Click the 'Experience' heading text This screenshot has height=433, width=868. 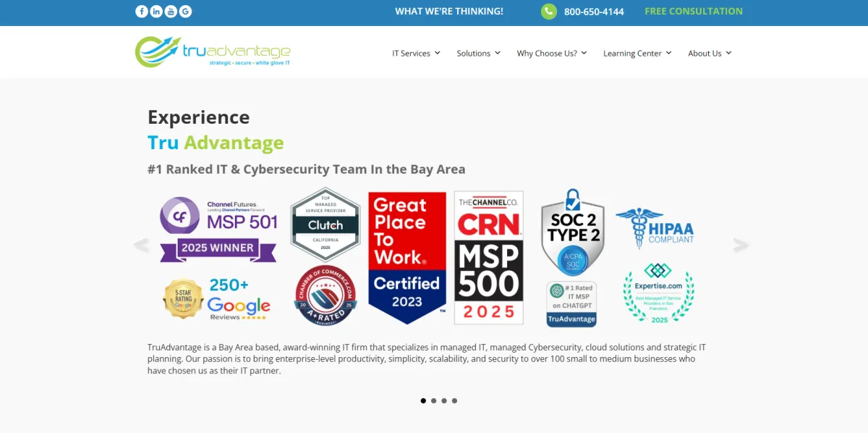pyautogui.click(x=198, y=117)
